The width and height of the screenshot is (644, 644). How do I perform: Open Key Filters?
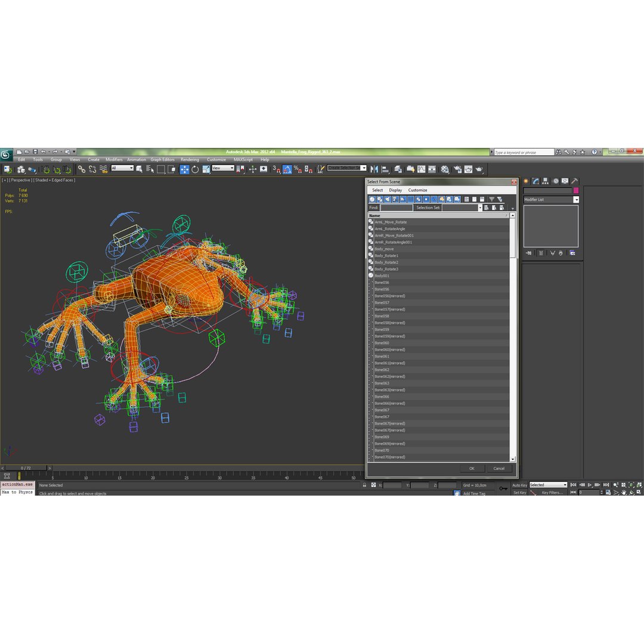pyautogui.click(x=552, y=493)
